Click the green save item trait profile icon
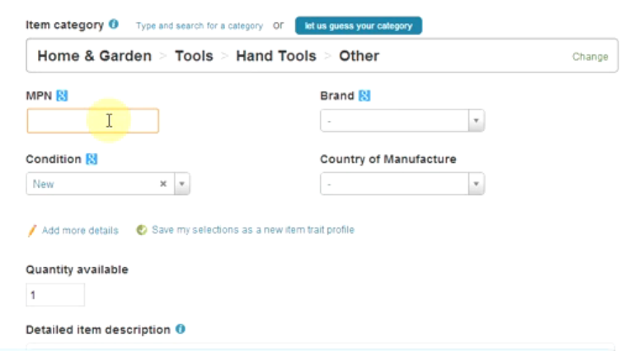The width and height of the screenshot is (644, 351). [x=142, y=230]
